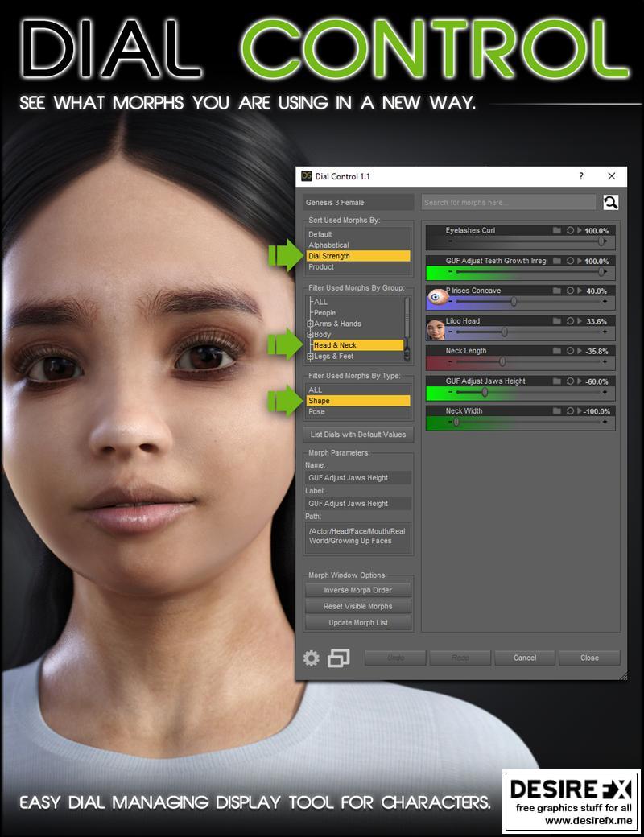Filter by type Shape
The height and width of the screenshot is (837, 644).
click(357, 401)
